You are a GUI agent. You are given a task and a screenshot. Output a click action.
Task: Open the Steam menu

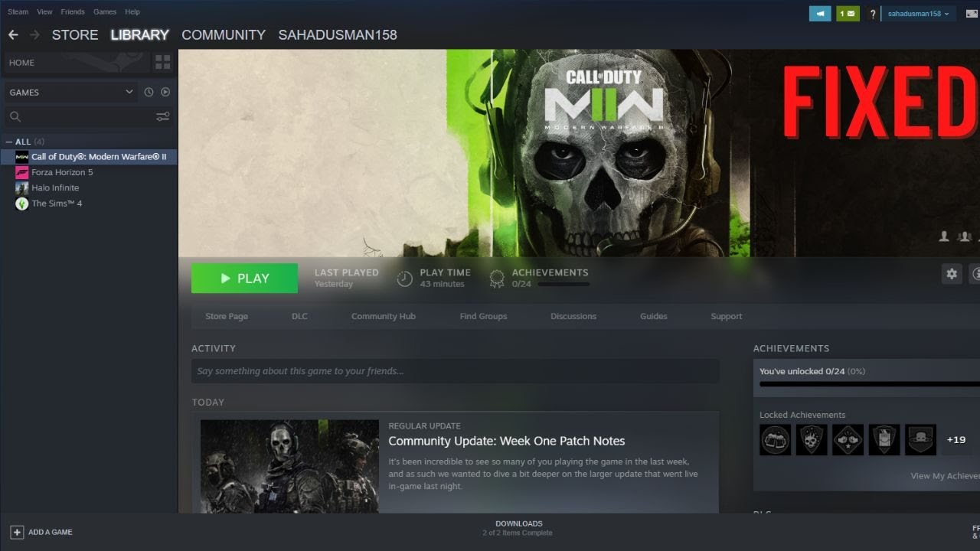18,12
